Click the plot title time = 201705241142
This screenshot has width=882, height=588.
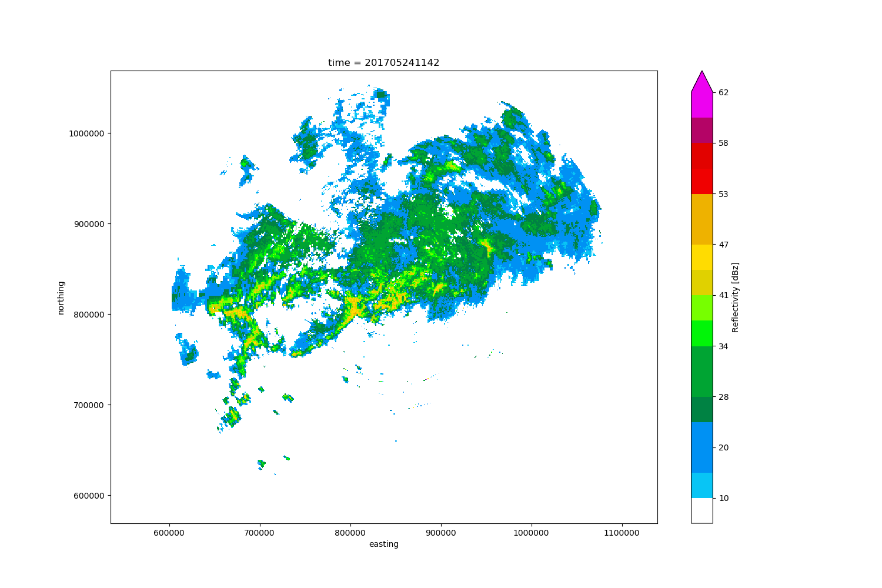click(x=383, y=63)
